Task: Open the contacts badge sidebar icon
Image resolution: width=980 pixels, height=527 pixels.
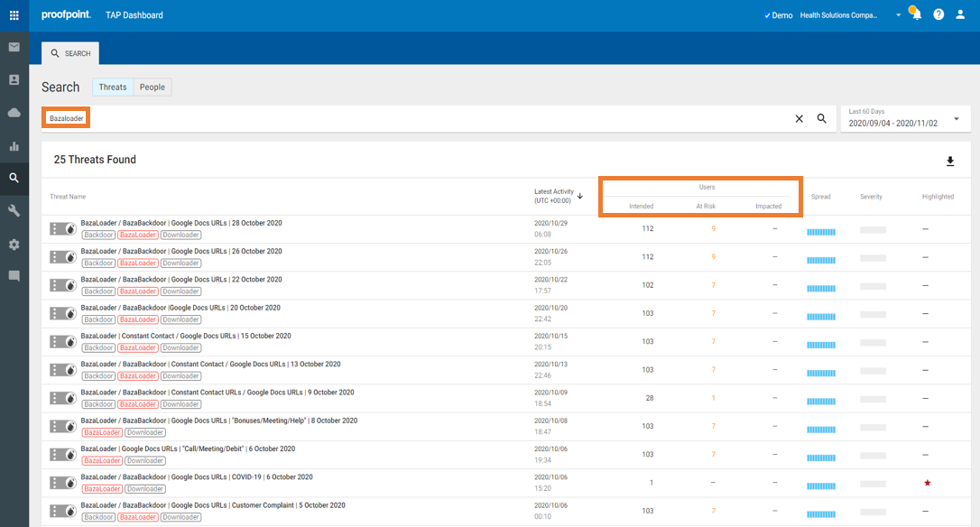Action: click(x=14, y=80)
